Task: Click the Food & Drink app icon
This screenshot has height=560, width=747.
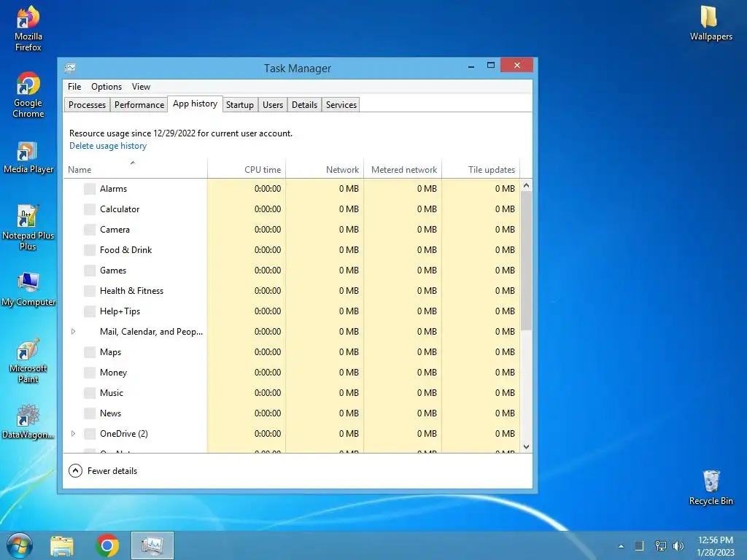Action: (90, 250)
